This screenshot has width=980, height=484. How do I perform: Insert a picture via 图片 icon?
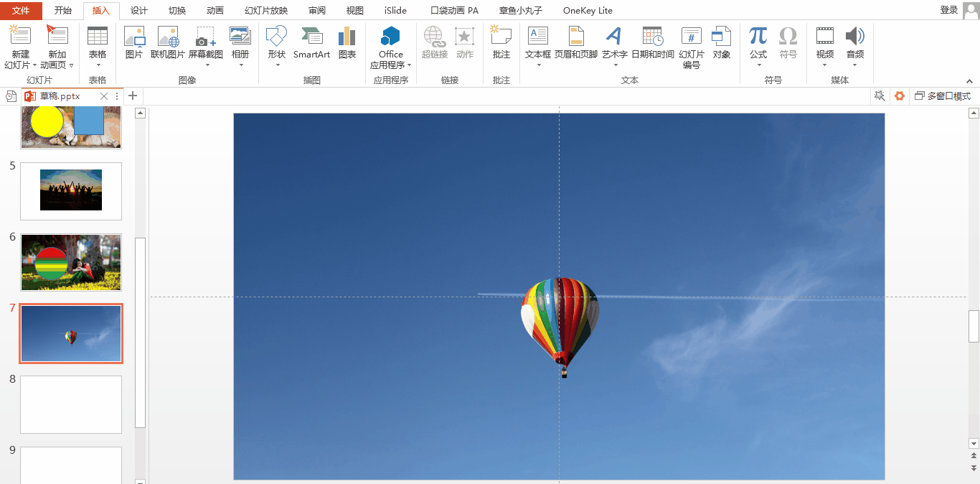point(134,36)
